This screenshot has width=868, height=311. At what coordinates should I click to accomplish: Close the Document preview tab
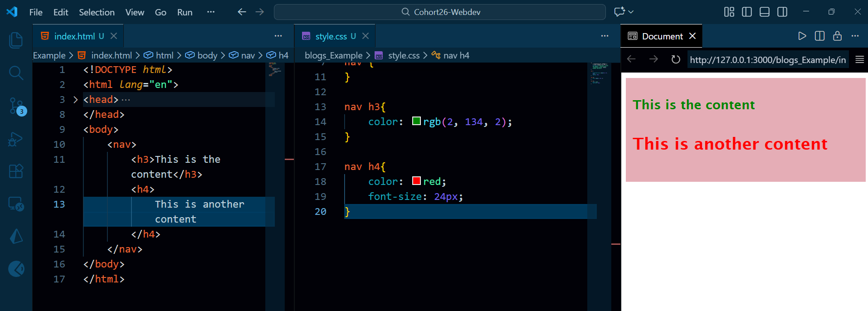point(692,36)
